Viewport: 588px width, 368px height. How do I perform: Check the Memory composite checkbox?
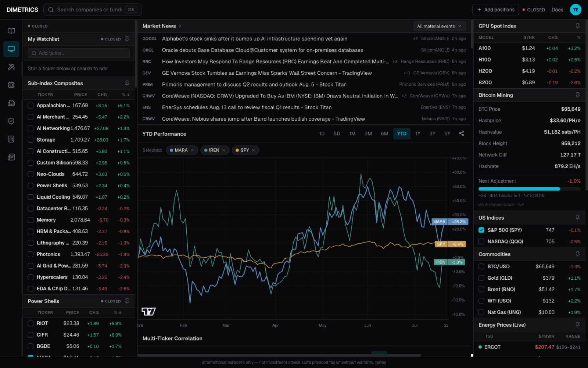(31, 220)
